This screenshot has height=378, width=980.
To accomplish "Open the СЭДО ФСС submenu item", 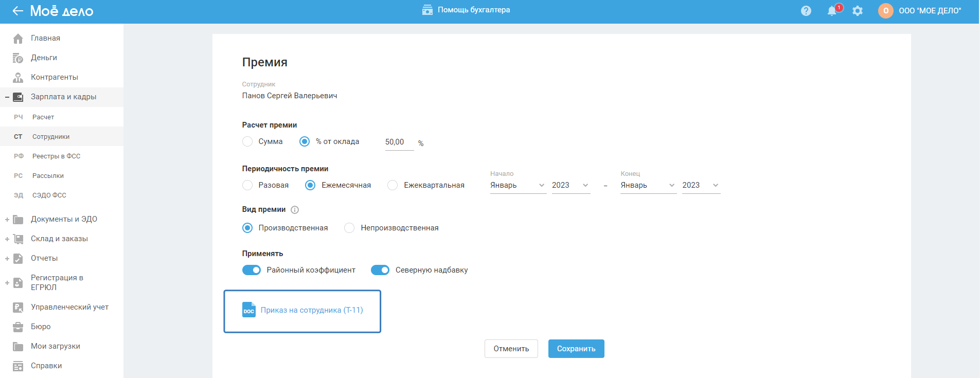I will pyautogui.click(x=62, y=195).
